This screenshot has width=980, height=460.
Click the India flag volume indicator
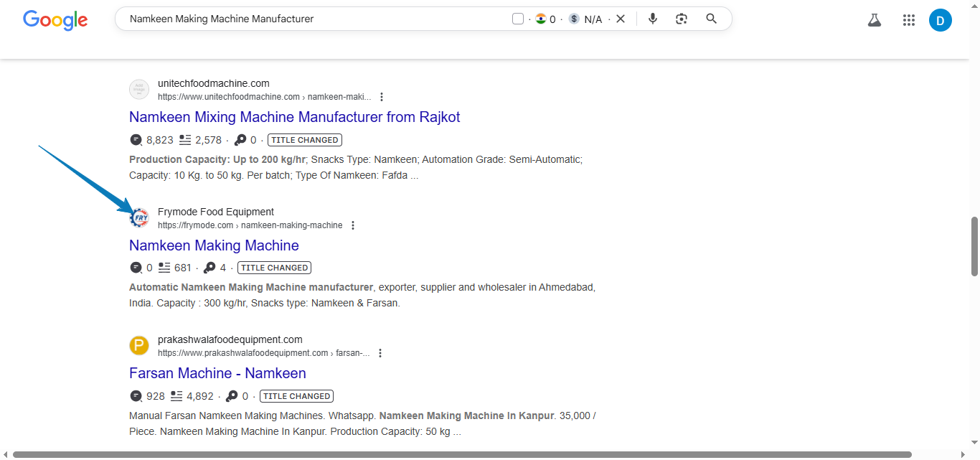click(x=541, y=19)
